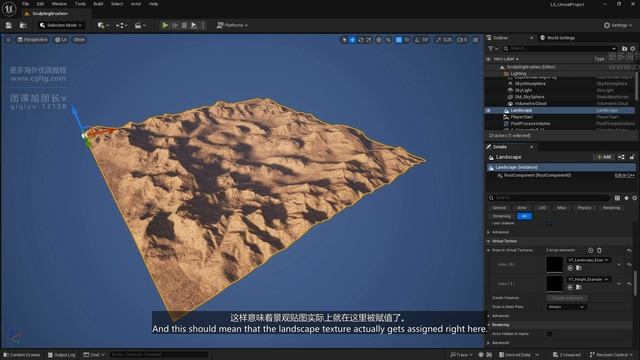
Task: Click the Outliner search field
Action: [560, 49]
